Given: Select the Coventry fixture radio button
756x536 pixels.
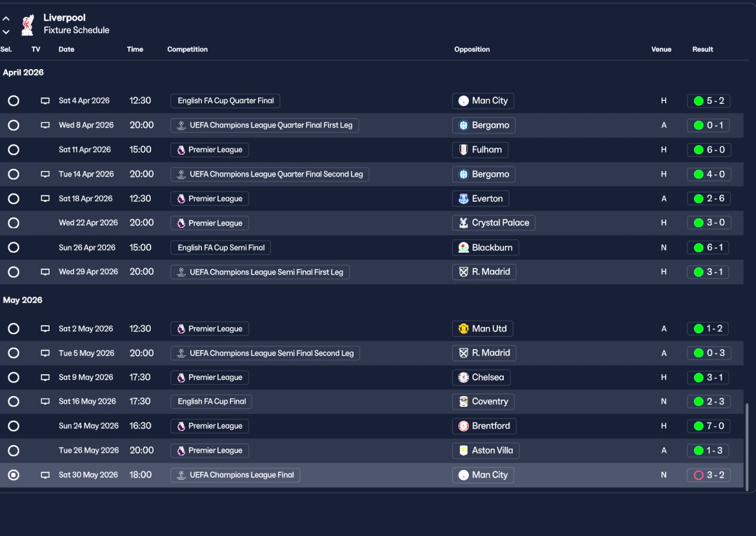Looking at the screenshot, I should coord(14,401).
